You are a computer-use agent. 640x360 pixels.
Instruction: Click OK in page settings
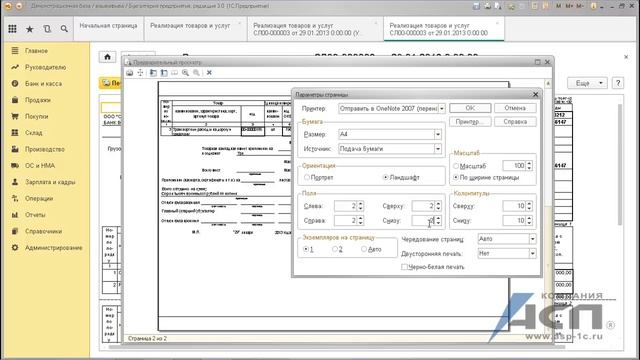[470, 108]
